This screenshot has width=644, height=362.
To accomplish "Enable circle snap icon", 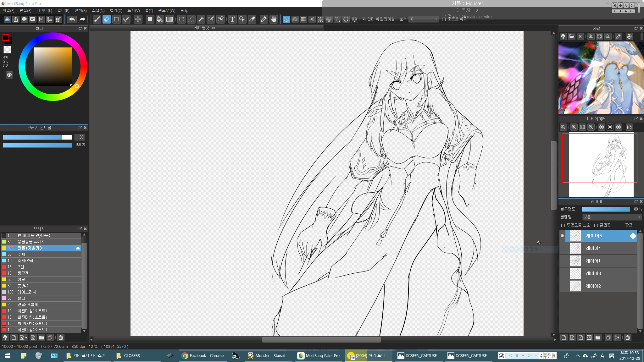I will [329, 19].
